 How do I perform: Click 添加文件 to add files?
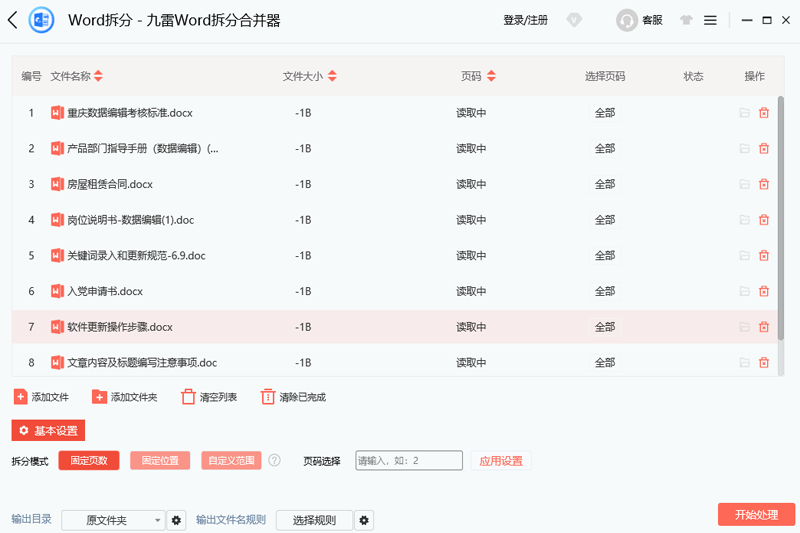tap(41, 397)
